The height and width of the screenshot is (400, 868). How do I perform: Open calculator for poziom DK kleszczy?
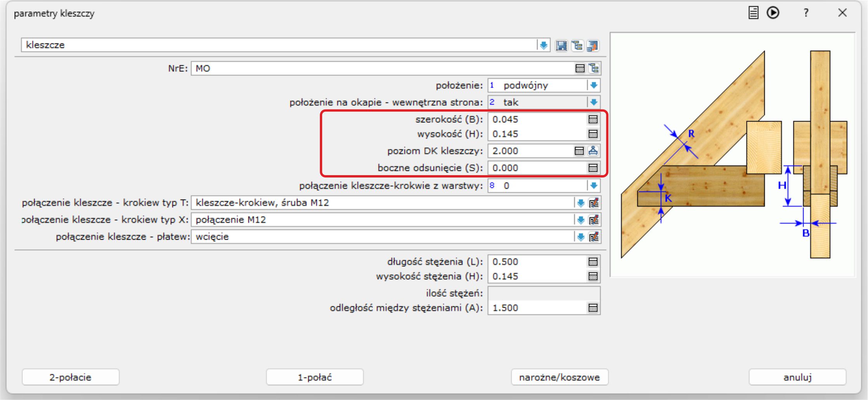579,151
